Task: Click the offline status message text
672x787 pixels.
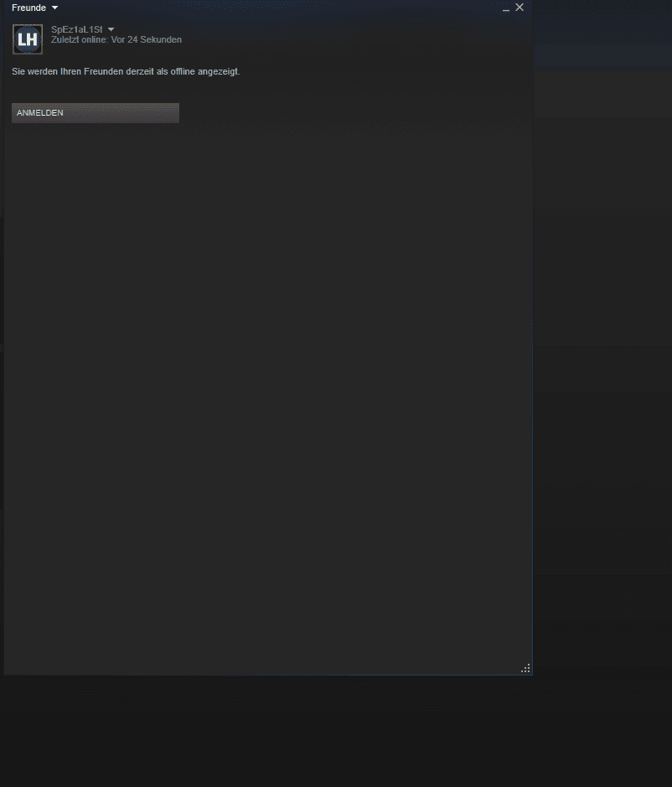Action: coord(126,71)
